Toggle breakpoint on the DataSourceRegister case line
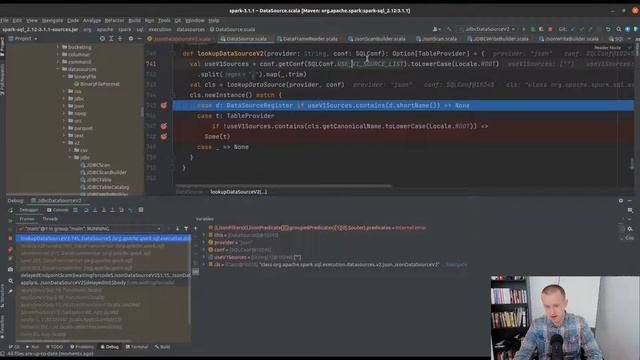This screenshot has height=360, width=640. 164,105
